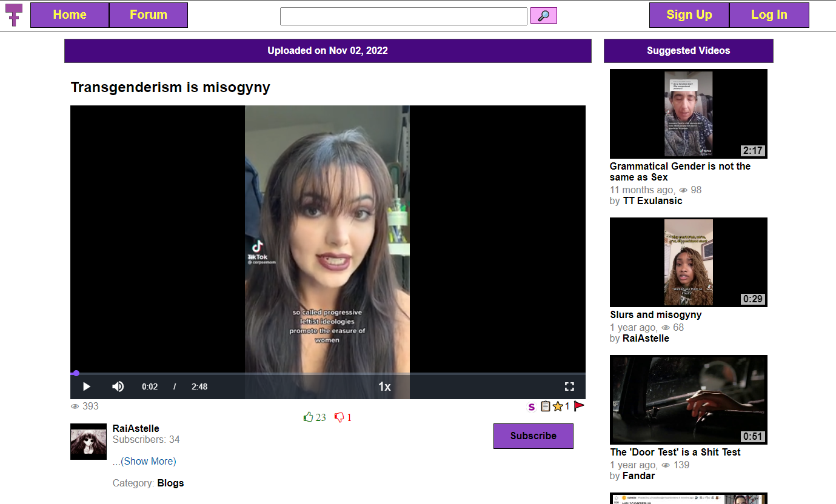Viewport: 836px width, 504px height.
Task: Click the clipboard icon below the video
Action: coord(546,406)
